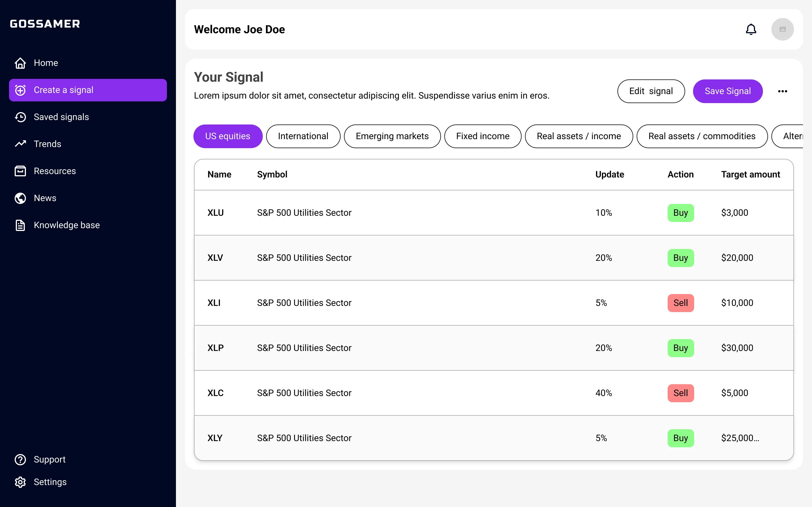Select the Emerging markets tab
812x507 pixels.
[x=392, y=136]
